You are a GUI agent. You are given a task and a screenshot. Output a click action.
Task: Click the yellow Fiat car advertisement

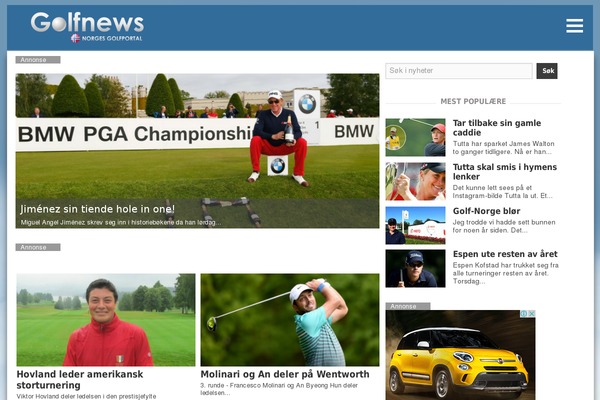click(460, 355)
